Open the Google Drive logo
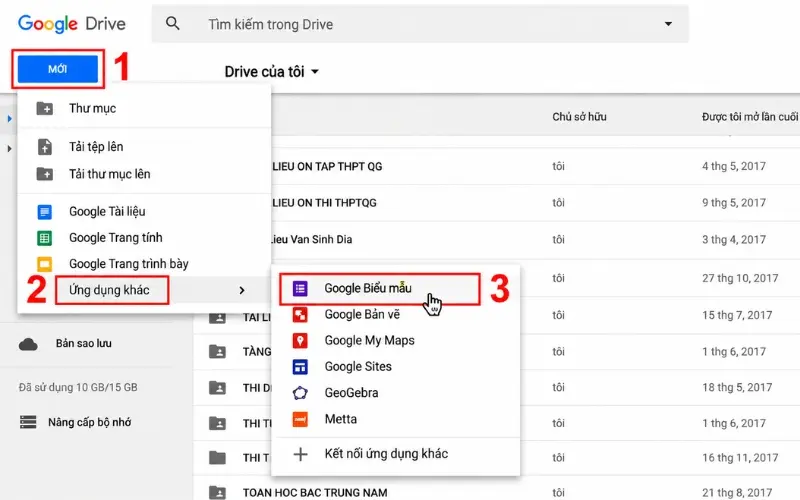800x500 pixels. click(71, 23)
